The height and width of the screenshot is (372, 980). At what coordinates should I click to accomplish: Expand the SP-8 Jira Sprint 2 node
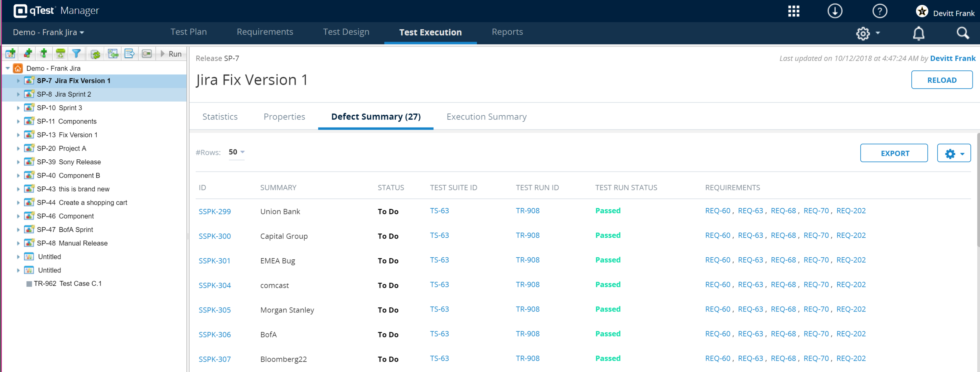click(x=18, y=94)
